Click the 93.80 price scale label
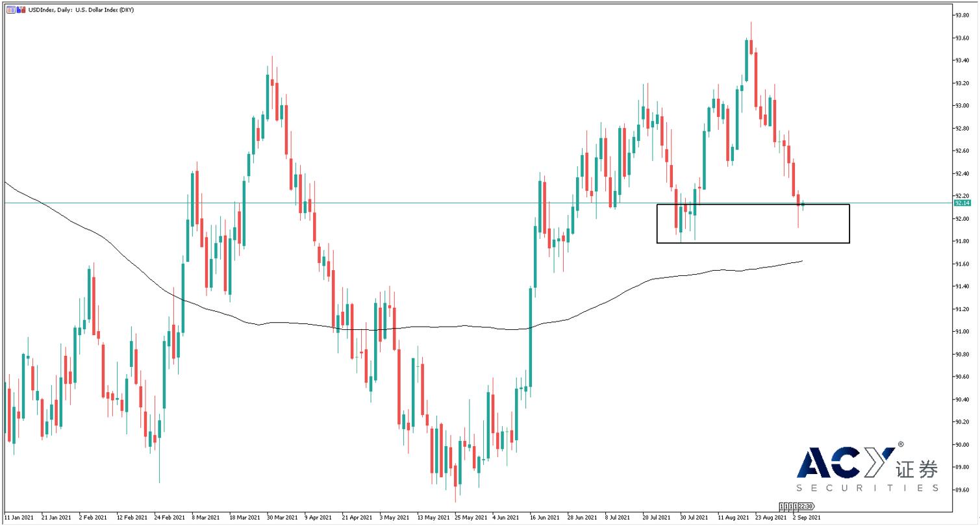The width and height of the screenshot is (980, 526). point(962,15)
